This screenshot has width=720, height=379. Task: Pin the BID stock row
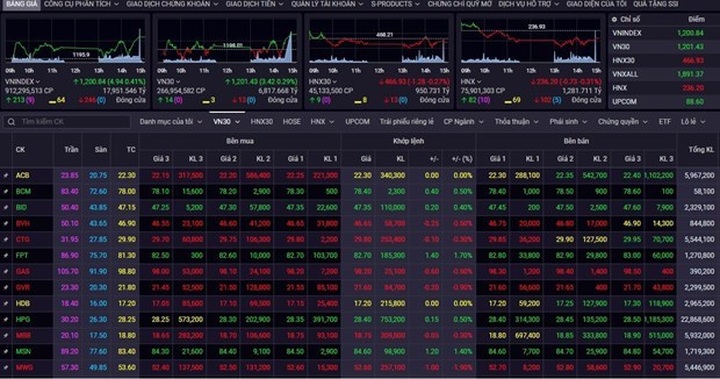pyautogui.click(x=6, y=208)
